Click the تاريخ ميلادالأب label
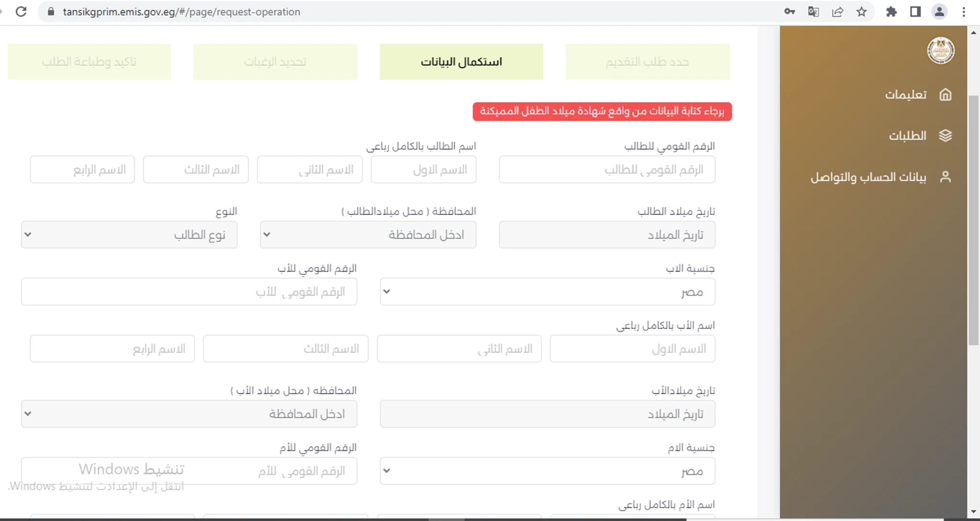 point(683,391)
